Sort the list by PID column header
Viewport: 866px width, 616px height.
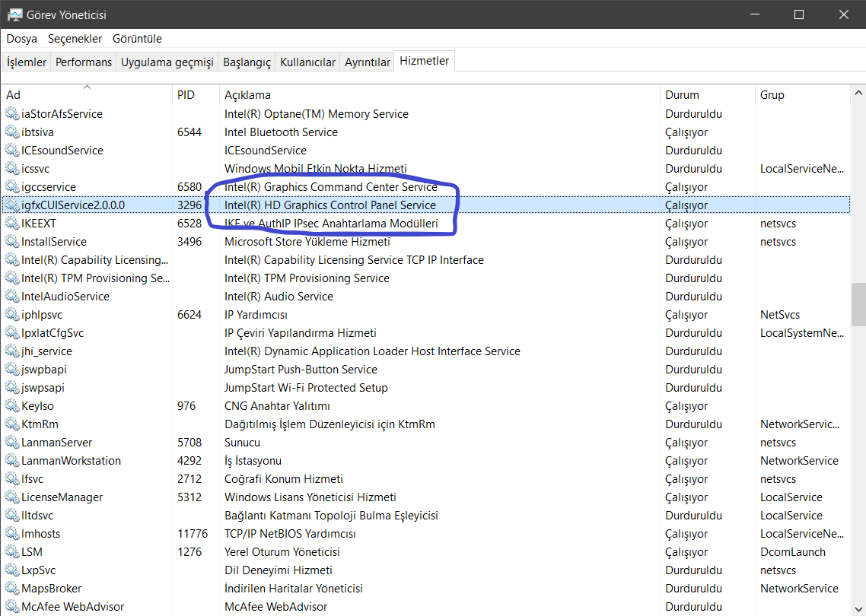pos(186,95)
